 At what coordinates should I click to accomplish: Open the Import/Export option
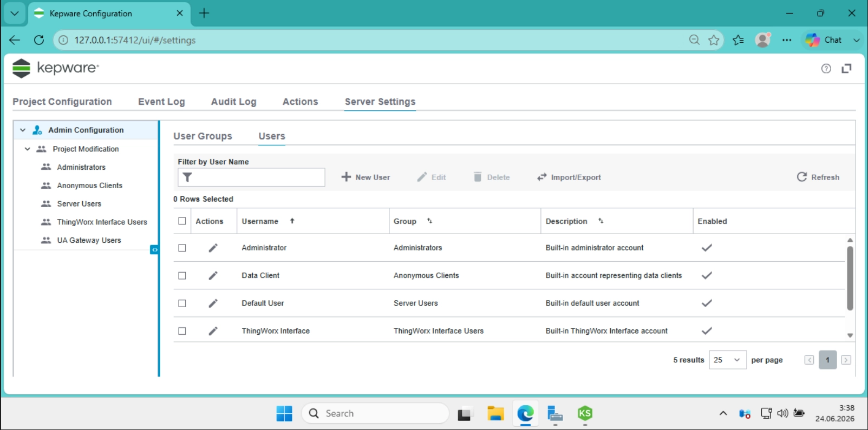coord(569,177)
